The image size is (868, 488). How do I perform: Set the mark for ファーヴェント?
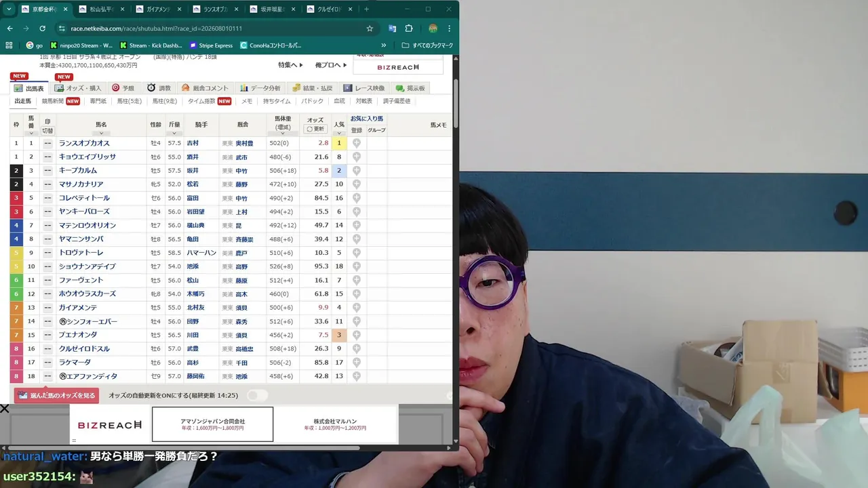[x=47, y=280]
